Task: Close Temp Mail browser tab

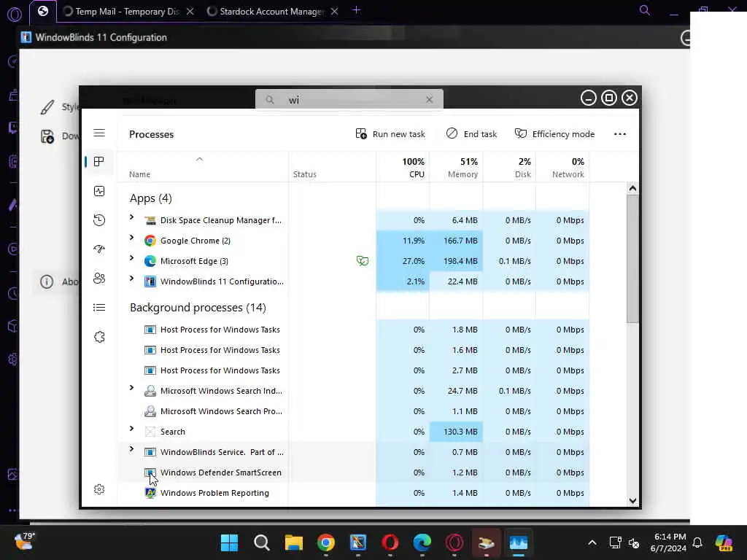Action: [190, 12]
